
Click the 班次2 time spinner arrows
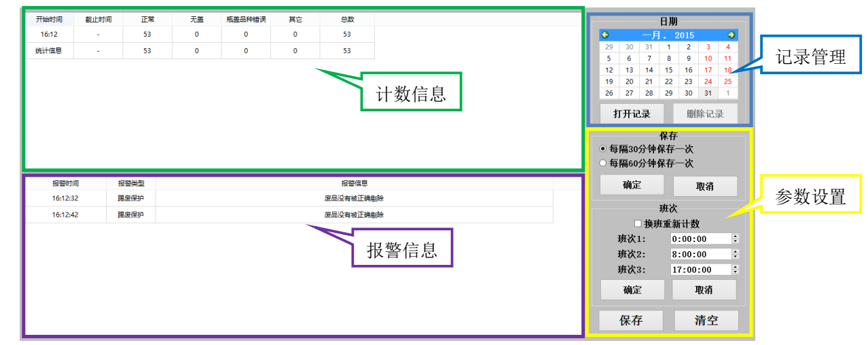pyautogui.click(x=735, y=255)
